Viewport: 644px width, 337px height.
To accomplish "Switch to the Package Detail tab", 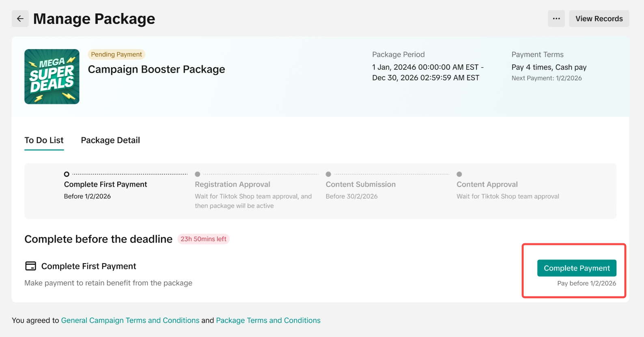I will [110, 140].
